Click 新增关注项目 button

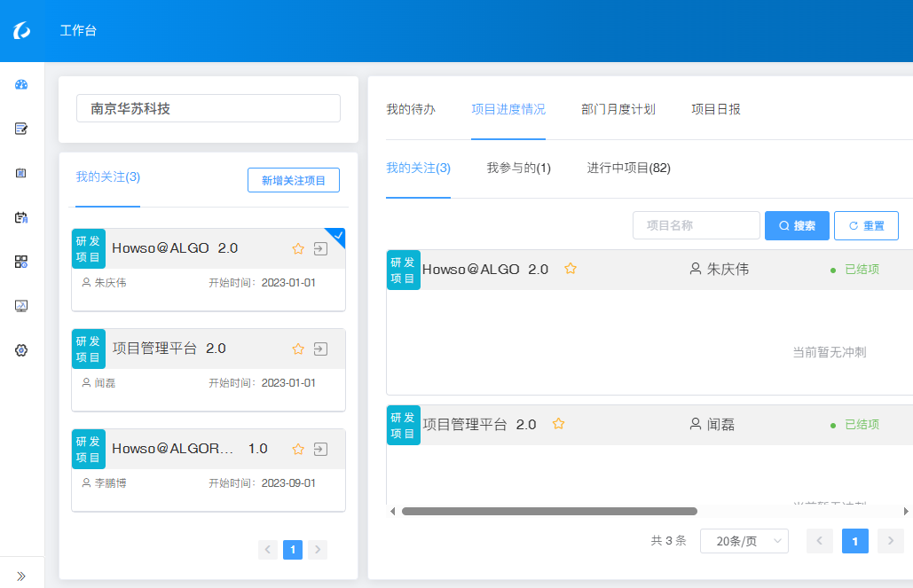(x=294, y=180)
